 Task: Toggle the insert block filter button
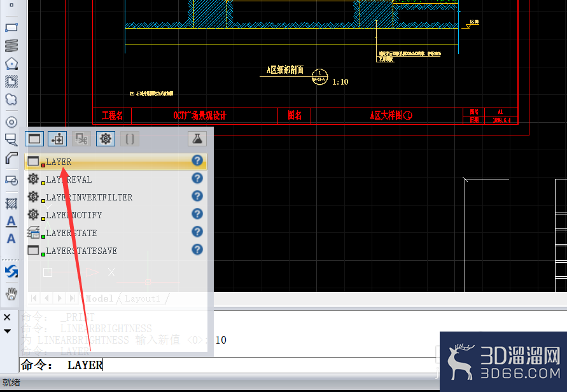(57, 139)
